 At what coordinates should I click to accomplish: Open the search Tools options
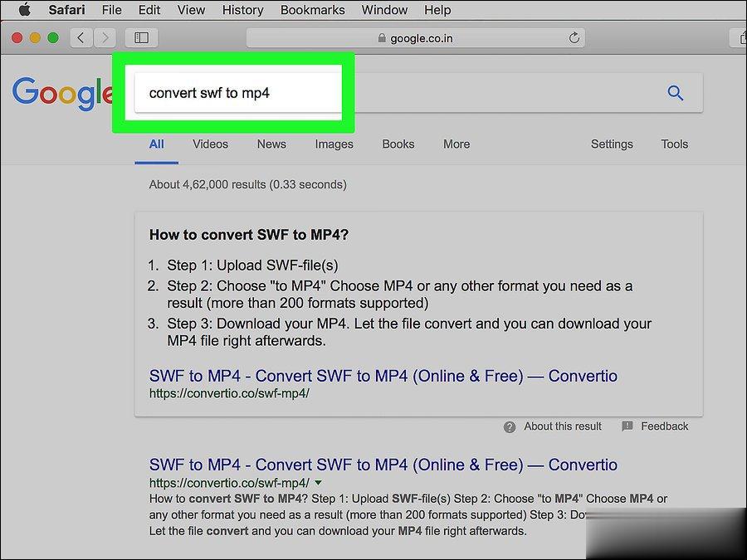(674, 144)
